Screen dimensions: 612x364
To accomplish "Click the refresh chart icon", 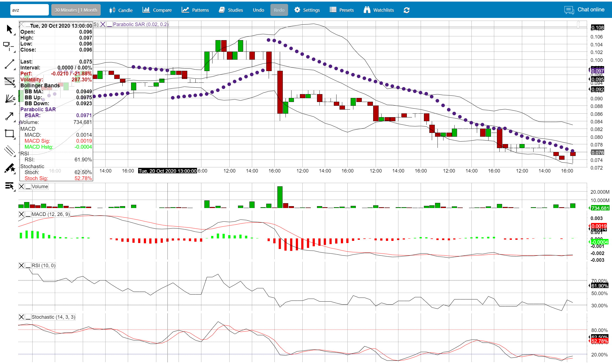I will click(x=407, y=10).
